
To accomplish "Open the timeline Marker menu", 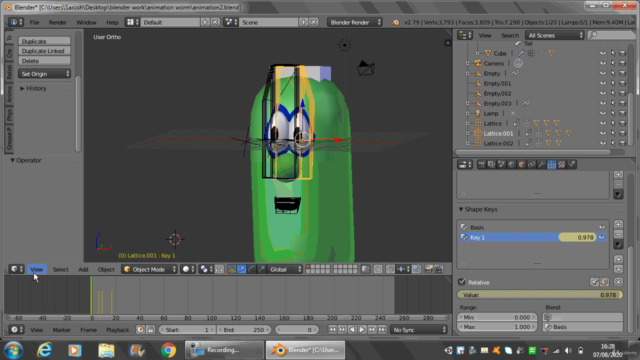I will [62, 330].
